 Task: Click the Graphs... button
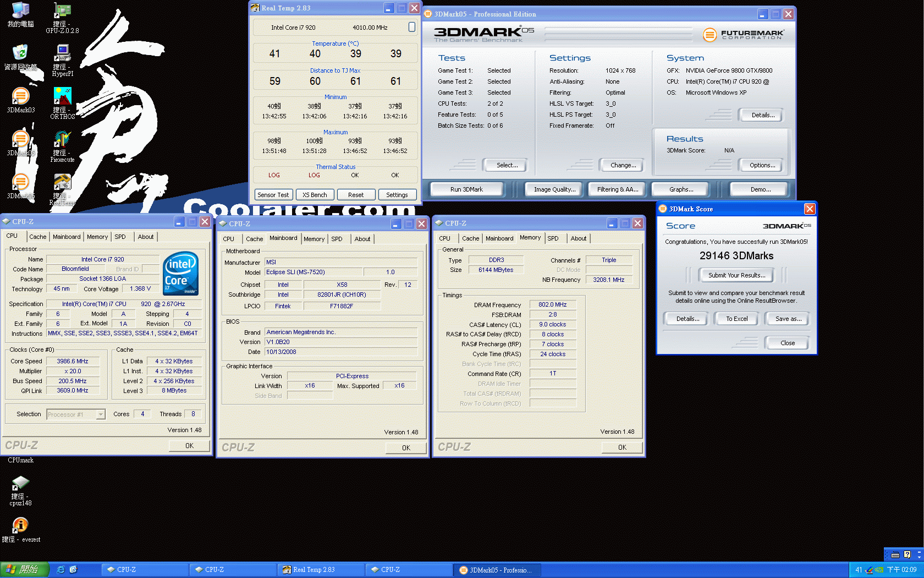pos(681,189)
